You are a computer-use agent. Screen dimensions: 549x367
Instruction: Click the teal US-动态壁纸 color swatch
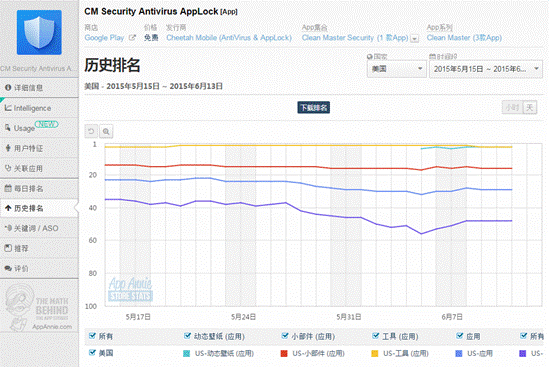pyautogui.click(x=187, y=354)
